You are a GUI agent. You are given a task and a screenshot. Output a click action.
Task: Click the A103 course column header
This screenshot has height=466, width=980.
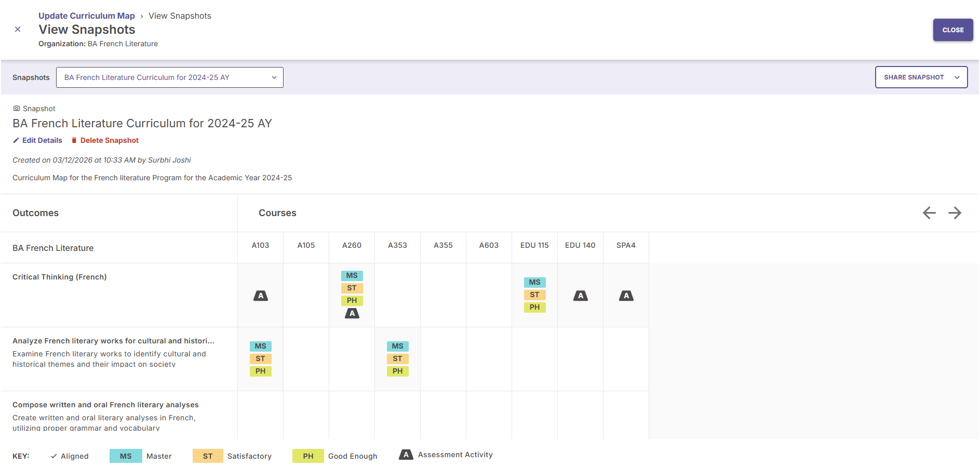tap(261, 245)
